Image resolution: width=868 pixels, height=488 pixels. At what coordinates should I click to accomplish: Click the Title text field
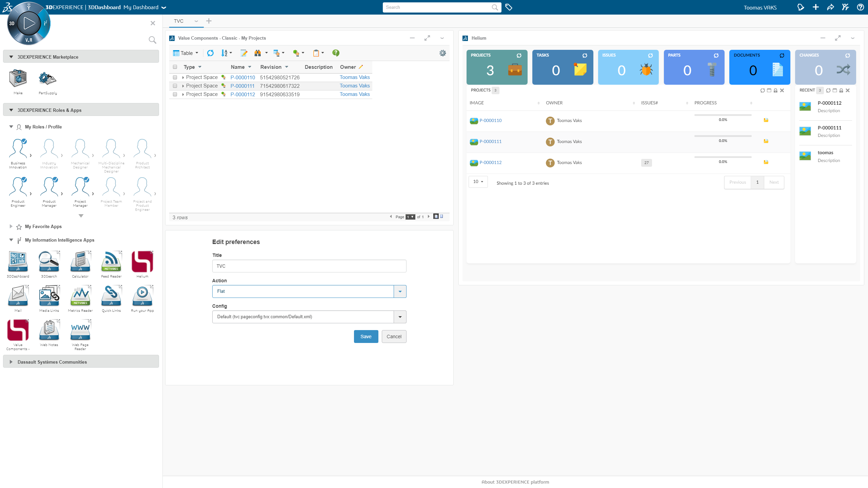[x=309, y=266]
